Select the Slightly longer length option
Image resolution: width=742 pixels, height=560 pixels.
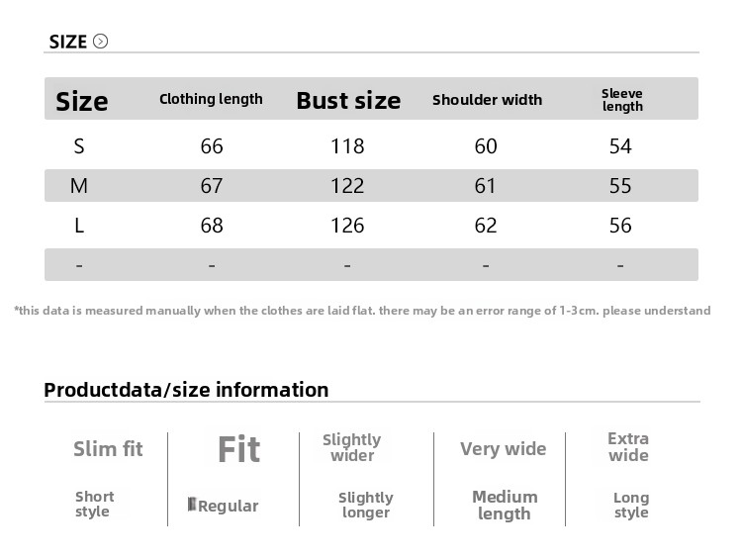pyautogui.click(x=365, y=505)
